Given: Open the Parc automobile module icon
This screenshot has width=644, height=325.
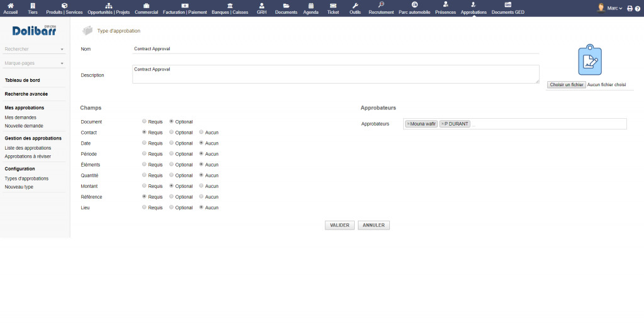Looking at the screenshot, I should pos(414,6).
